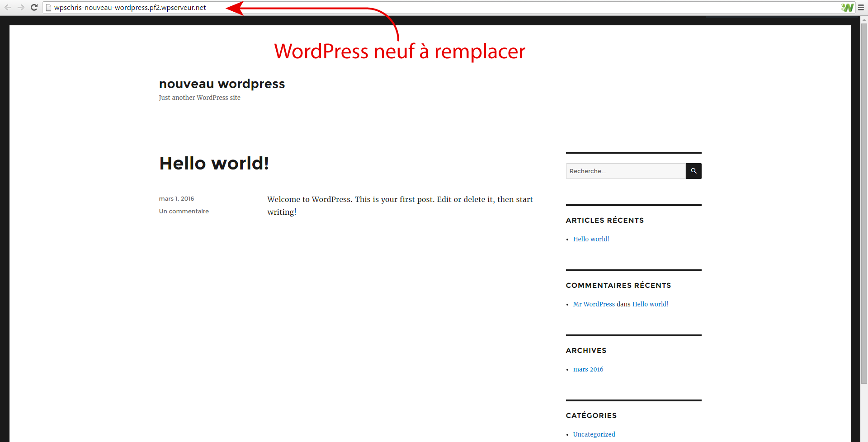Image resolution: width=868 pixels, height=442 pixels.
Task: Click into the Recherche search field
Action: click(625, 171)
